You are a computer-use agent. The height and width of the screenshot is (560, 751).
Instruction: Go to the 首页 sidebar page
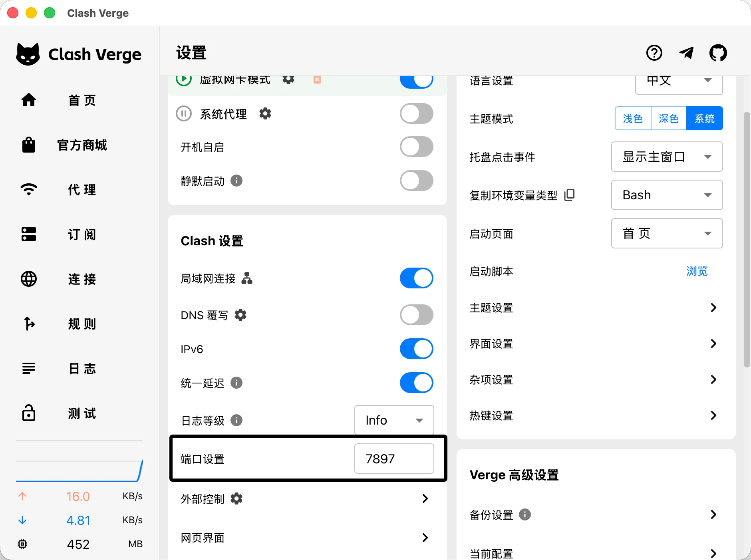(80, 100)
